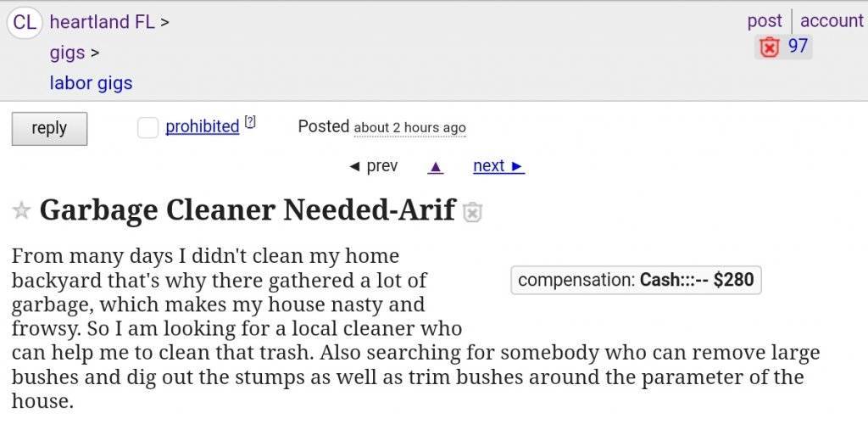868x424 pixels.
Task: Click the 97 hidden postings count
Action: click(x=798, y=46)
